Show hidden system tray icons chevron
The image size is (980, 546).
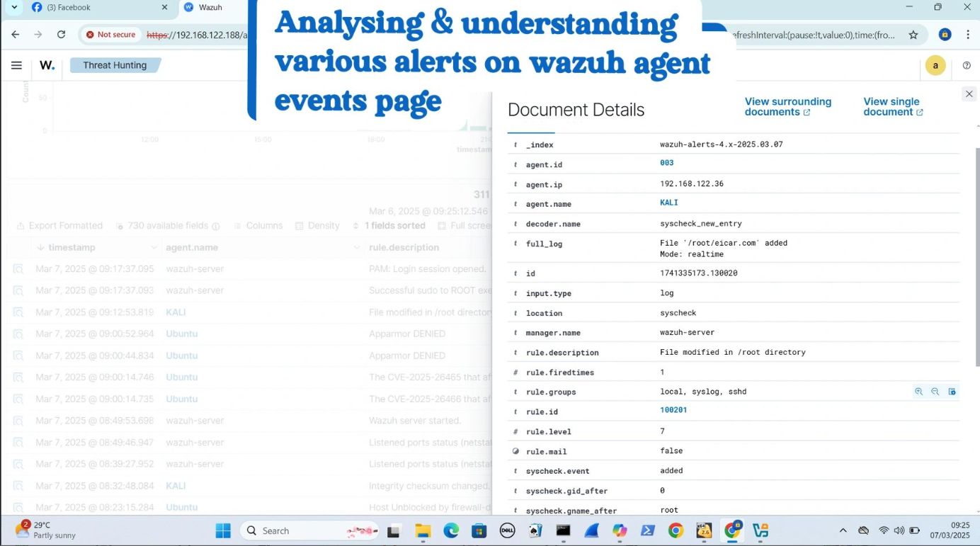tap(843, 530)
